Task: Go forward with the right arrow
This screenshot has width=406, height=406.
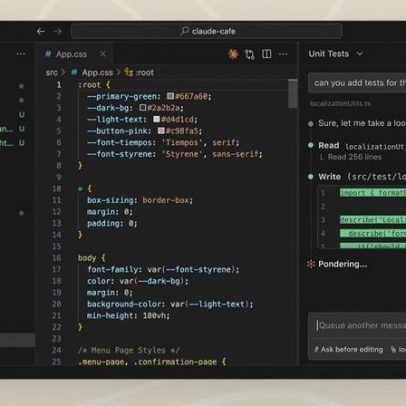Action: pyautogui.click(x=58, y=31)
